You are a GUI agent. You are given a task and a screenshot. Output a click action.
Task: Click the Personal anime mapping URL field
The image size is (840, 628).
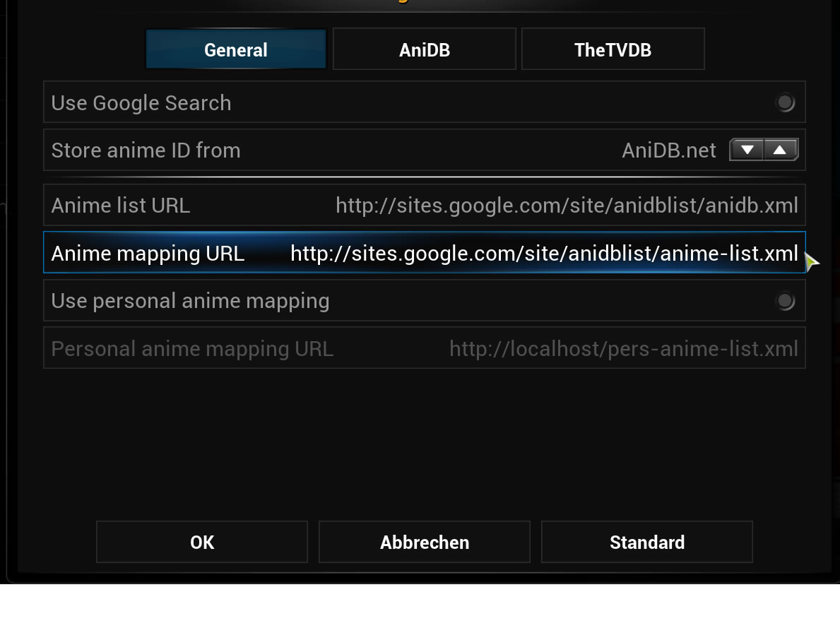(425, 348)
